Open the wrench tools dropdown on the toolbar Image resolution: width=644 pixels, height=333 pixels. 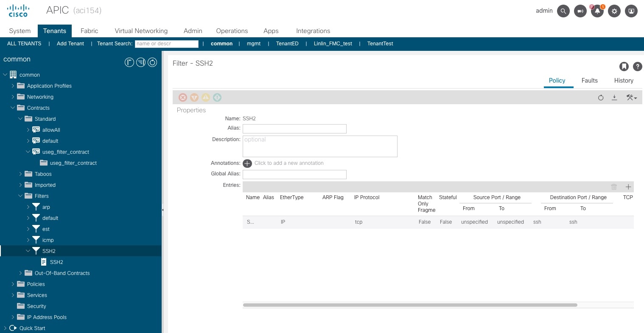pyautogui.click(x=631, y=97)
